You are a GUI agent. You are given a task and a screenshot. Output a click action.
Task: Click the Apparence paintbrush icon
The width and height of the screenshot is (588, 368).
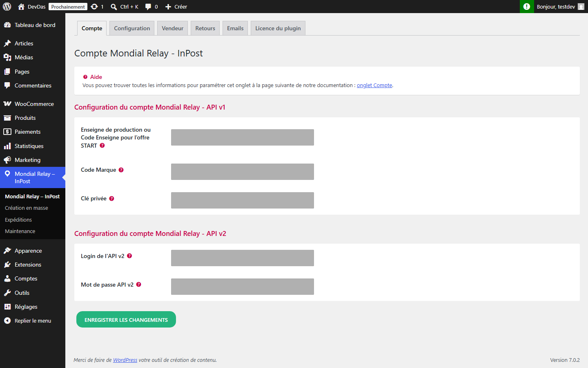coord(7,251)
